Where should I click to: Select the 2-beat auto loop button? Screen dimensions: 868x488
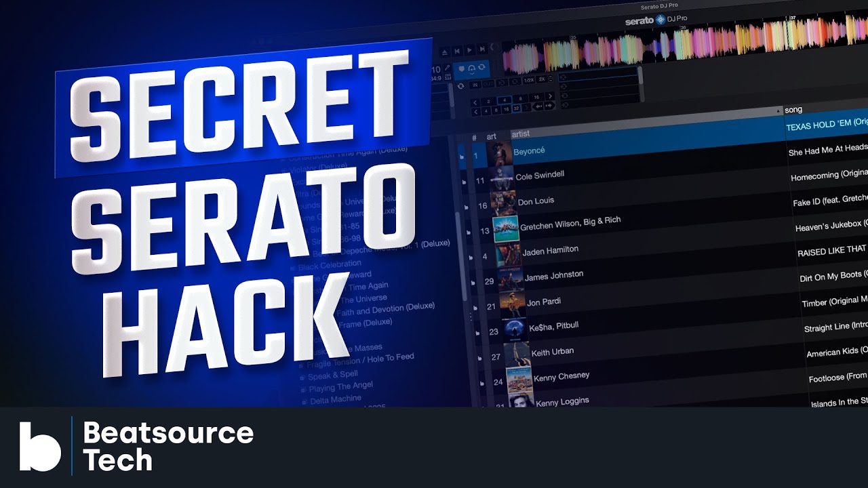(488, 102)
